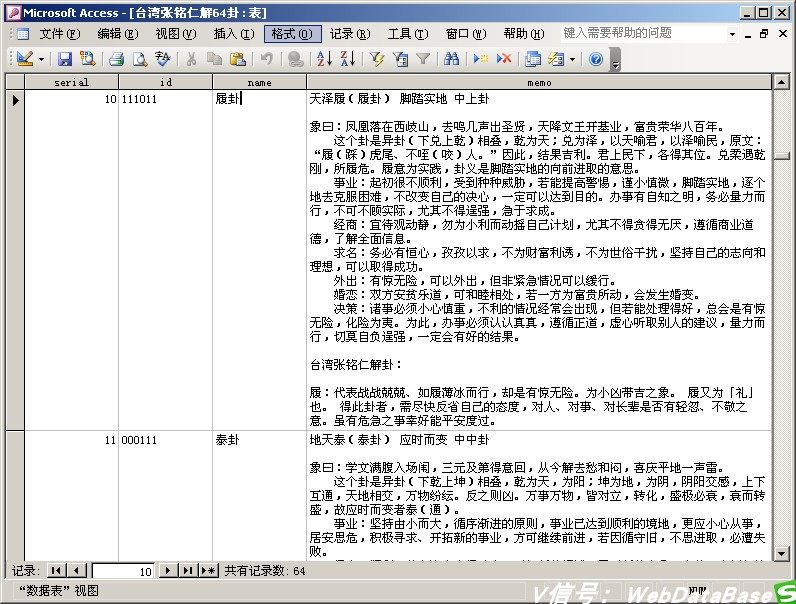Screen dimensions: 796x604
Task: Click the New Record toolbar icon
Action: [480, 59]
